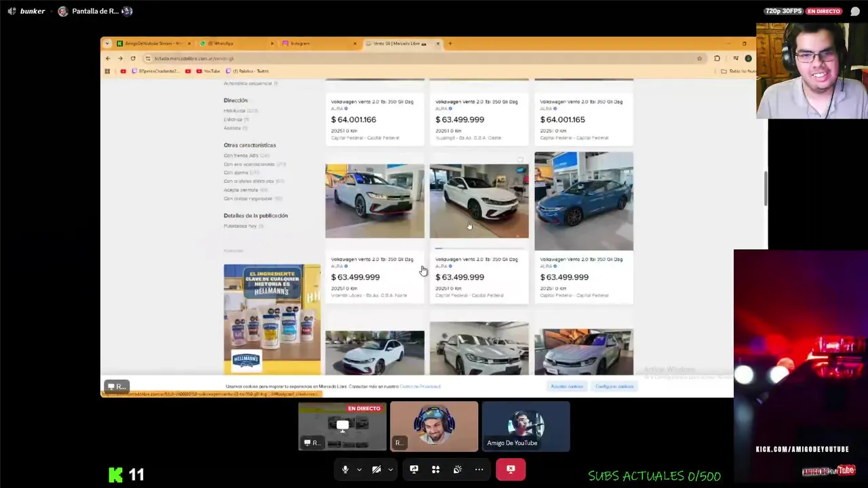Image resolution: width=868 pixels, height=488 pixels.
Task: Open the soundboard icon
Action: [457, 469]
